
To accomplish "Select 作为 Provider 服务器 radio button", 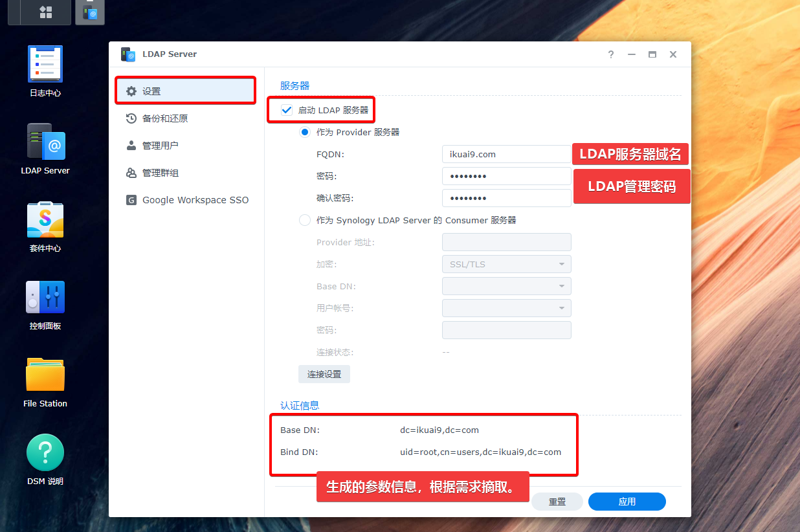I will (305, 132).
